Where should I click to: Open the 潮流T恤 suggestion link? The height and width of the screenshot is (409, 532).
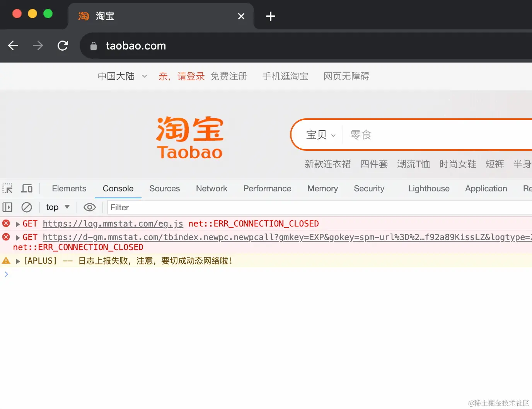pyautogui.click(x=413, y=164)
